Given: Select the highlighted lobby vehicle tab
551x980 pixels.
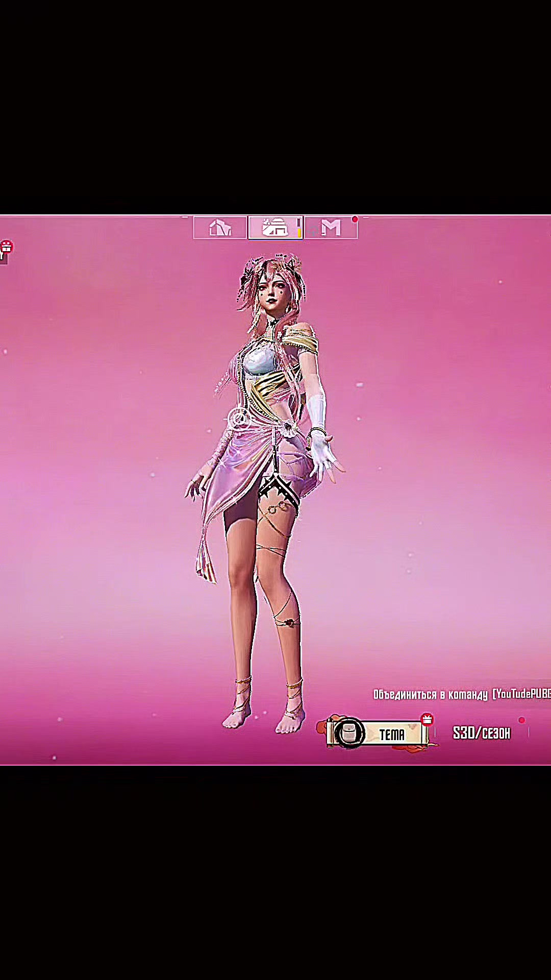Looking at the screenshot, I should (275, 228).
